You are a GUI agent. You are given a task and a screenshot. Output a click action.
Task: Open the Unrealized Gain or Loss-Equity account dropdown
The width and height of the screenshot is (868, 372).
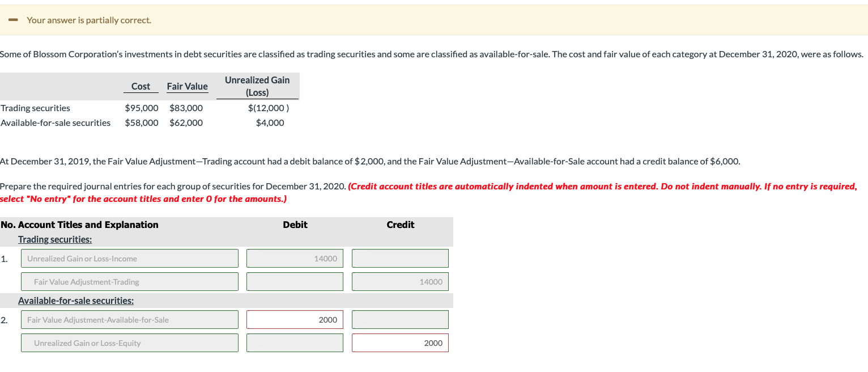click(x=129, y=343)
